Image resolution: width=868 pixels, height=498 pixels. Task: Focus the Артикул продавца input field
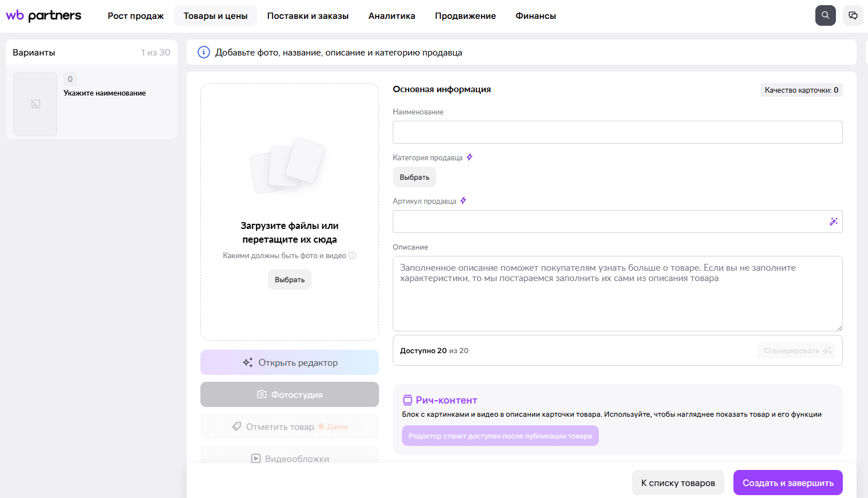point(617,222)
